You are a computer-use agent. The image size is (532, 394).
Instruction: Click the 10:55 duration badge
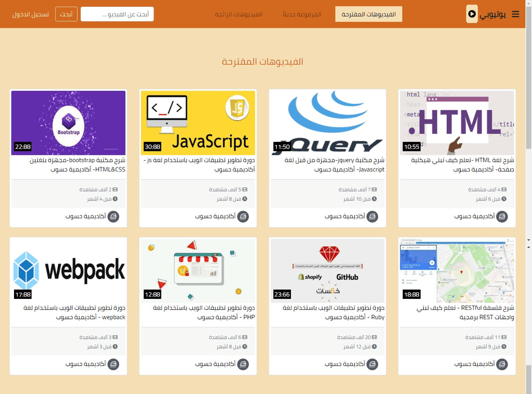click(411, 147)
